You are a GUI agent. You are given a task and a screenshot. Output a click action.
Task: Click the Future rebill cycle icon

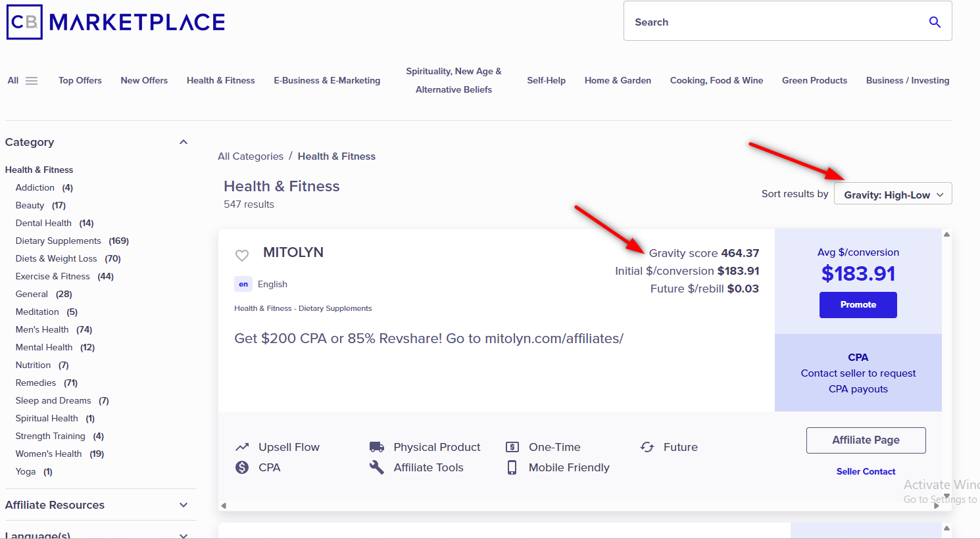coord(647,447)
